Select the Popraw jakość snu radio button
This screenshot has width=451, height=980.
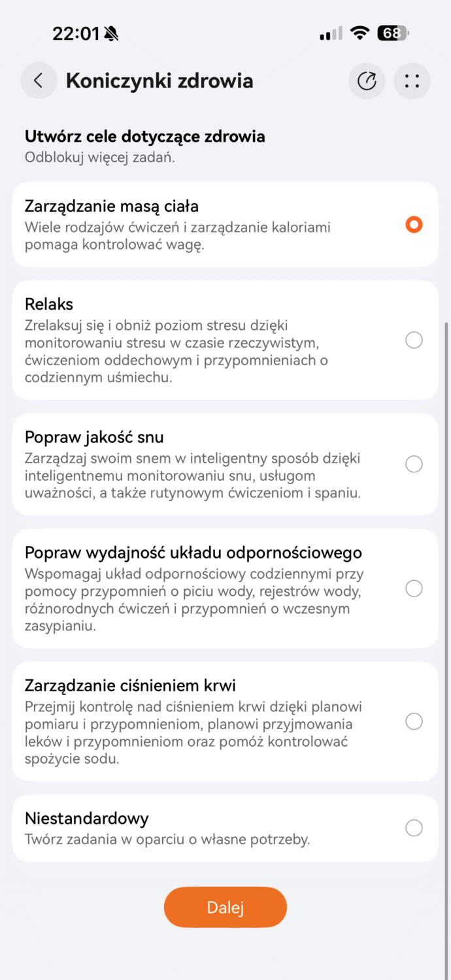click(414, 465)
